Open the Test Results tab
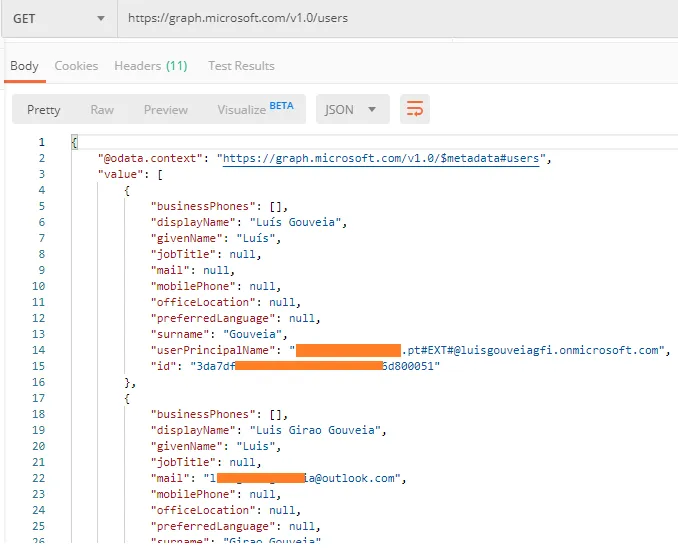The image size is (678, 552). [x=241, y=66]
